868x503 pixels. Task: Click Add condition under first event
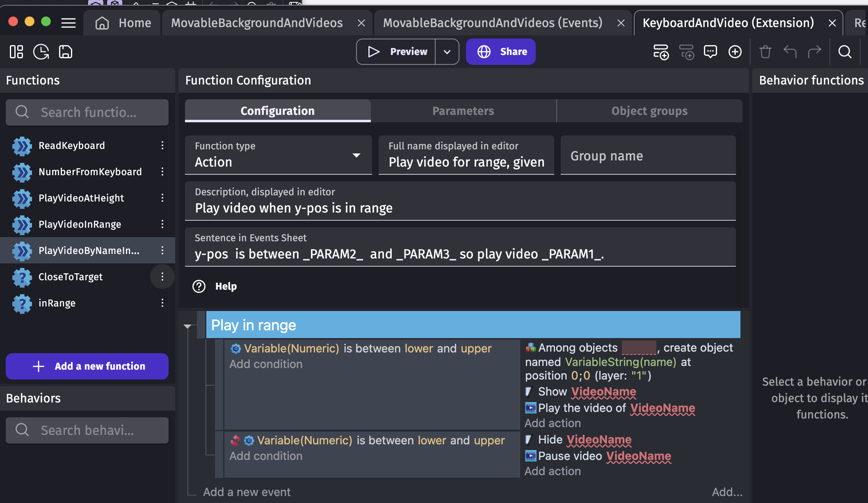(266, 364)
